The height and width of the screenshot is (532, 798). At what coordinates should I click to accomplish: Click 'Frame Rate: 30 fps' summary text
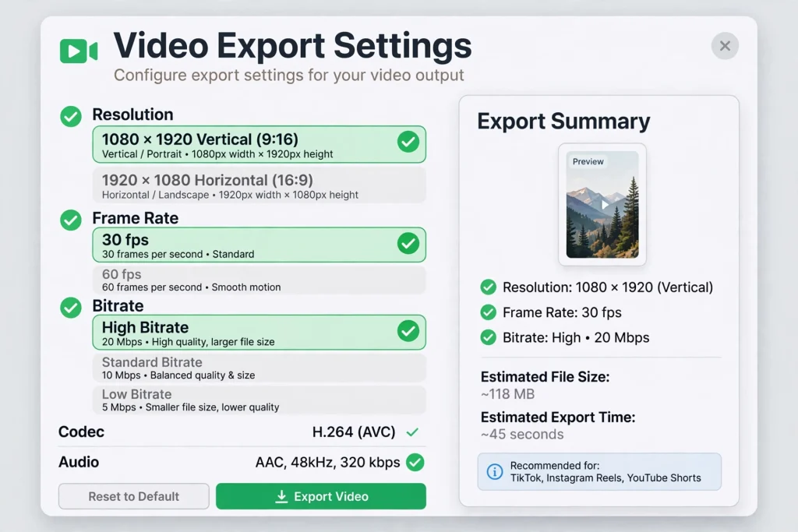(x=562, y=312)
